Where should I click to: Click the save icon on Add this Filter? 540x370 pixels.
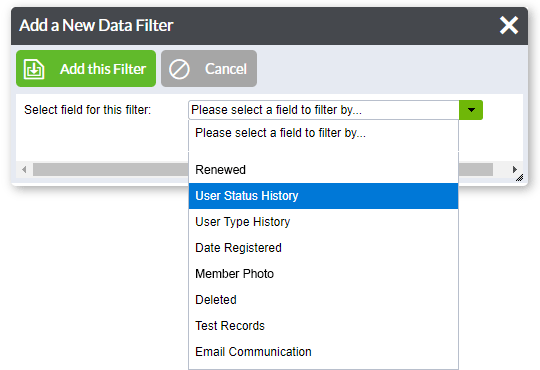(x=34, y=69)
